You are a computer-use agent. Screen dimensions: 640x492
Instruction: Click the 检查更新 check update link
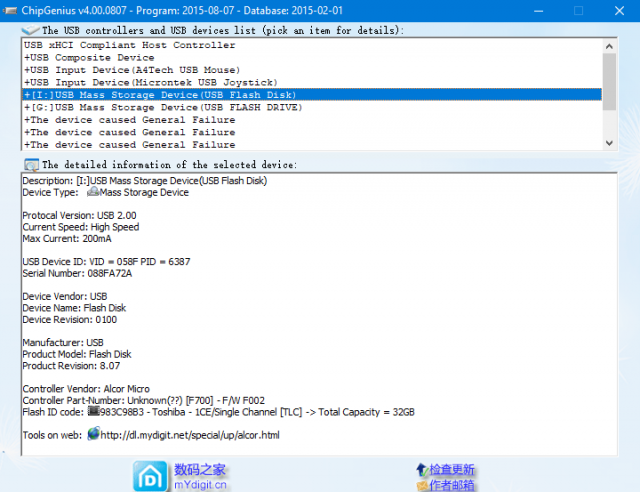(x=451, y=470)
